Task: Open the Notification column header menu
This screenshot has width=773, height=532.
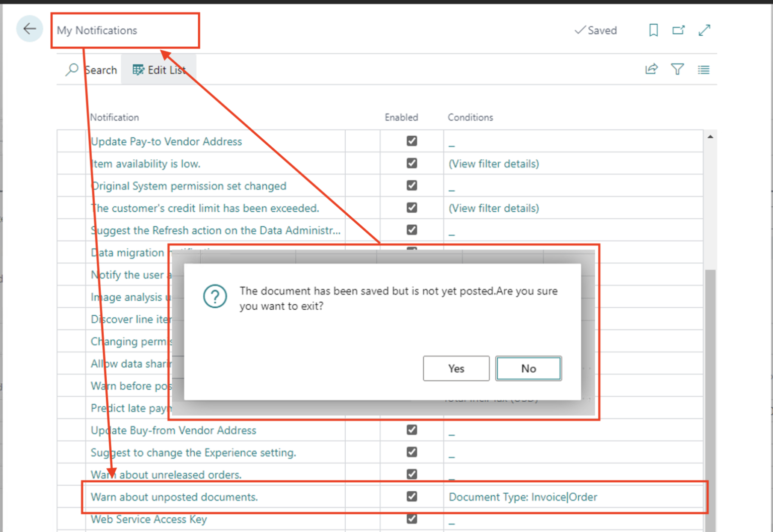Action: [114, 117]
